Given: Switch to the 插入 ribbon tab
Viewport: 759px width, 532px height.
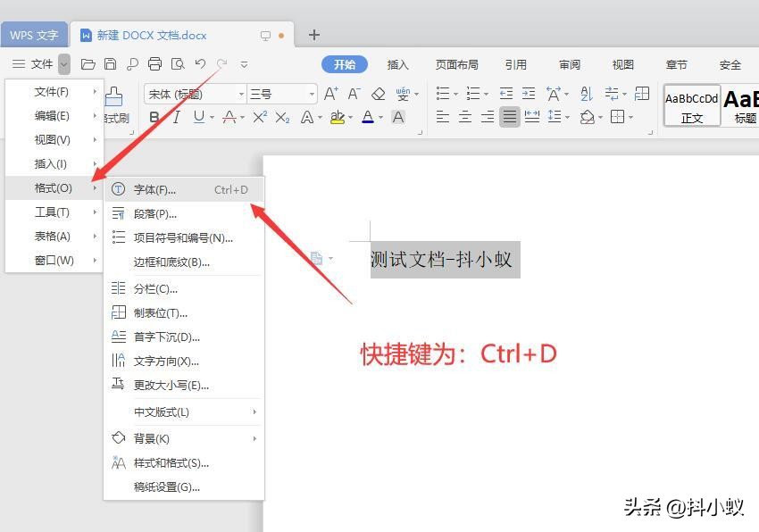Looking at the screenshot, I should point(398,63).
